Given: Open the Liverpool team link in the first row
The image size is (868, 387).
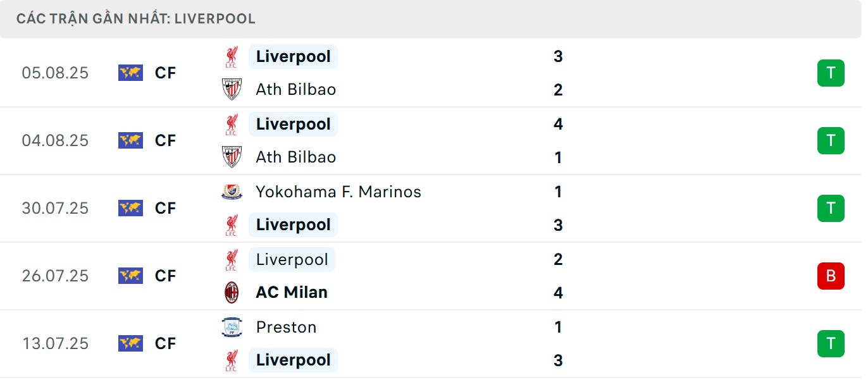Looking at the screenshot, I should pos(293,56).
